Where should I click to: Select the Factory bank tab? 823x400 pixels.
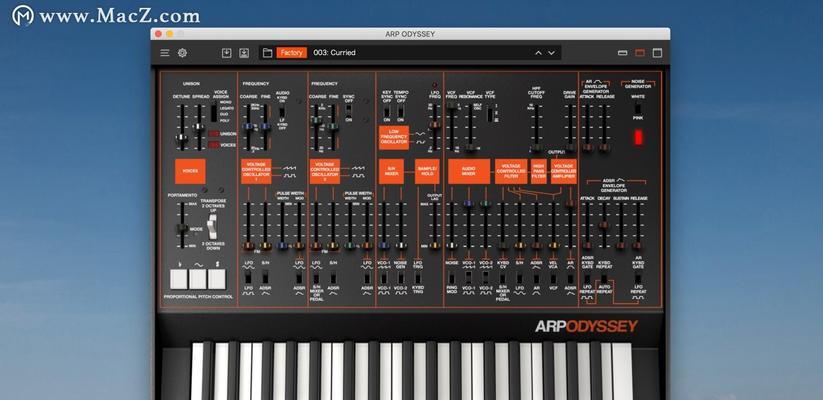click(291, 52)
